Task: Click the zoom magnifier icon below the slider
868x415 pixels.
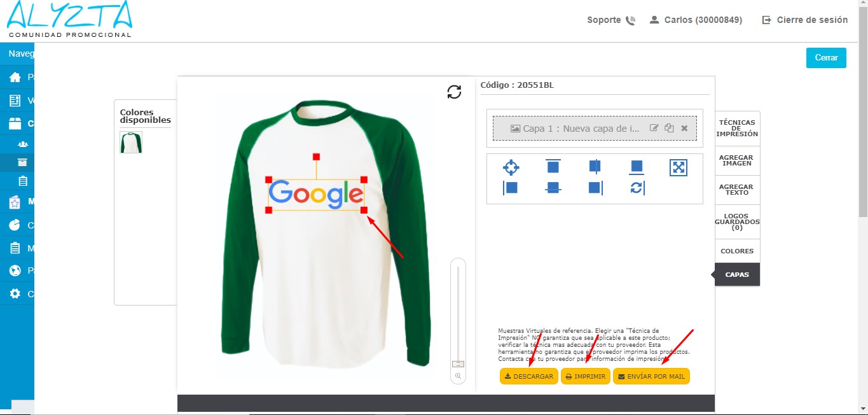Action: coord(457,376)
